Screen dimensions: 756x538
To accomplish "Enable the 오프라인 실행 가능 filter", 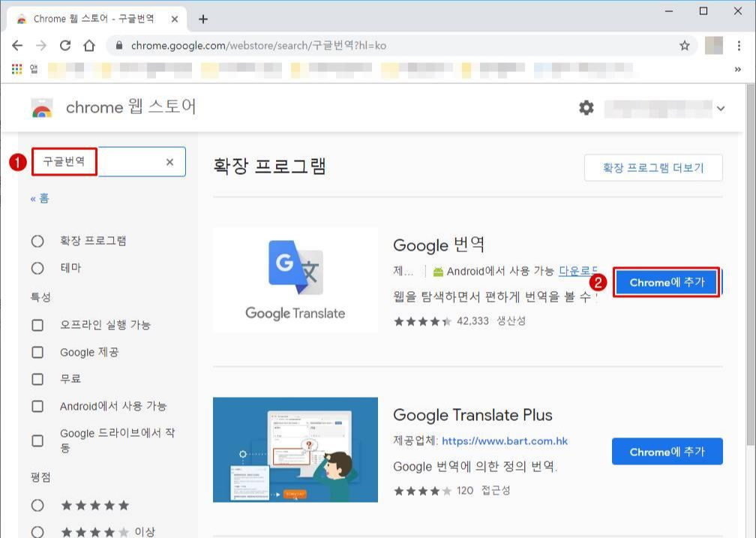I will [37, 325].
